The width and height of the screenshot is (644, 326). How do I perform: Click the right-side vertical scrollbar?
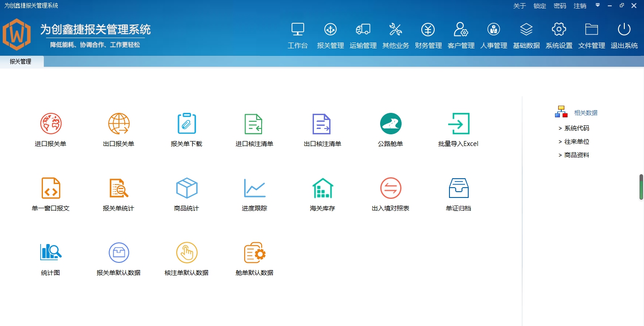pyautogui.click(x=640, y=188)
